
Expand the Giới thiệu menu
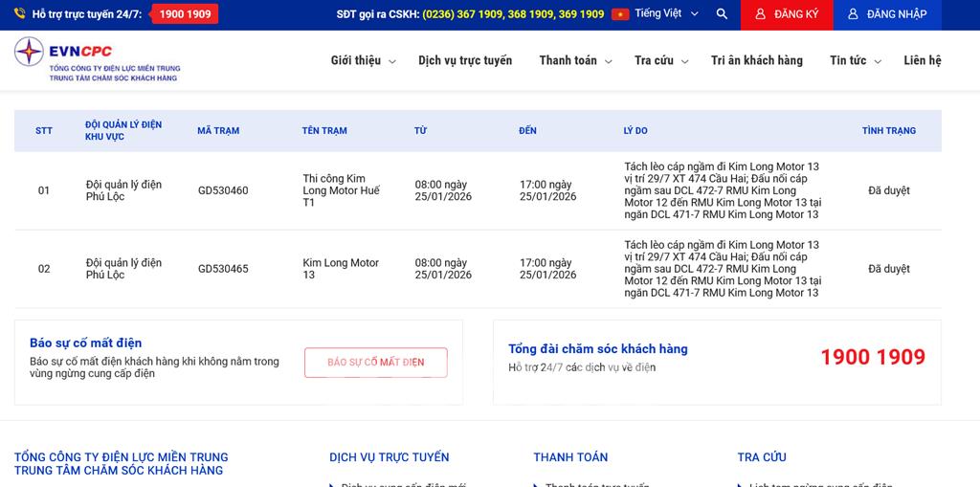(x=363, y=60)
